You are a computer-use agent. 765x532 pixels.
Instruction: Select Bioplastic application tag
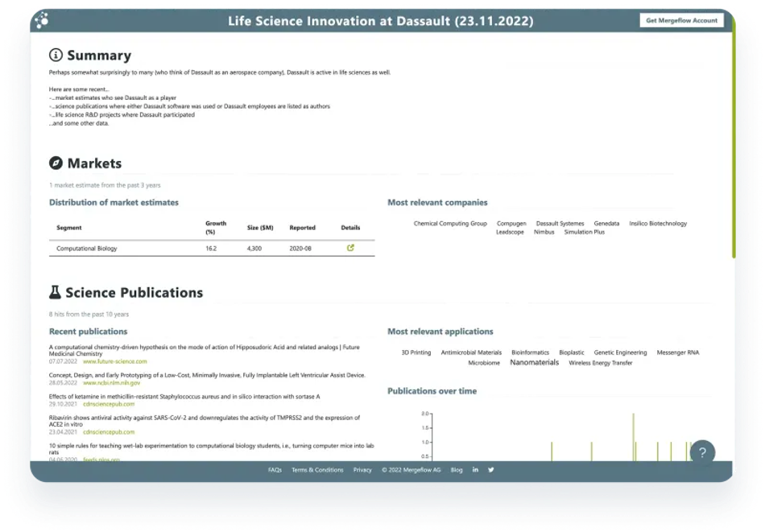click(571, 353)
